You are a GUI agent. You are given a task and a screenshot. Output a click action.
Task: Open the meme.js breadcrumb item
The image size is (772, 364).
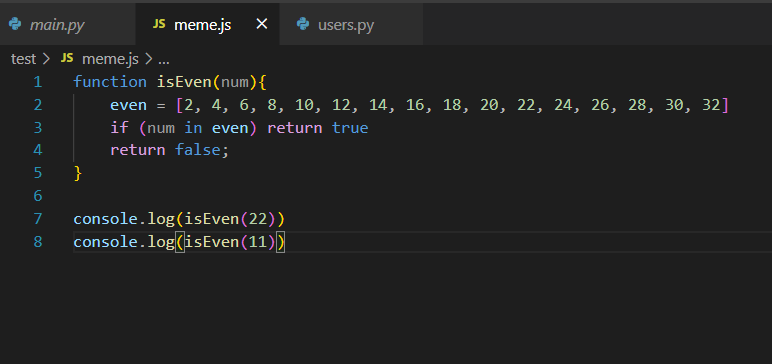[x=110, y=59]
